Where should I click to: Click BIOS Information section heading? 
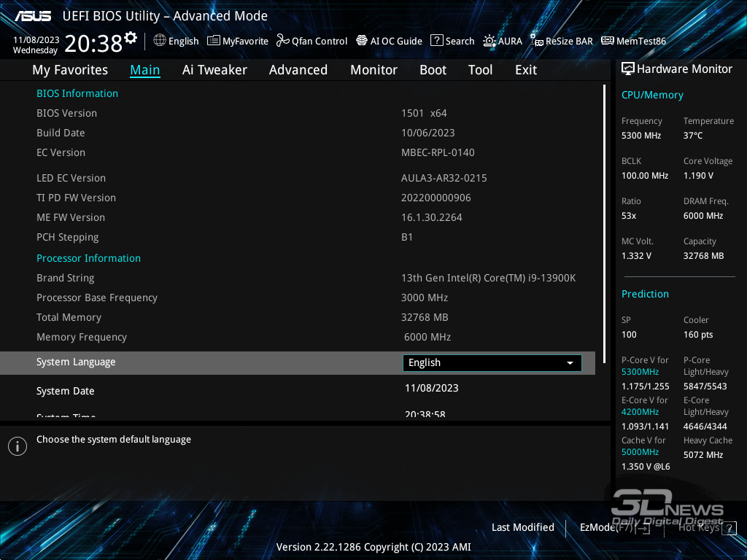[77, 94]
